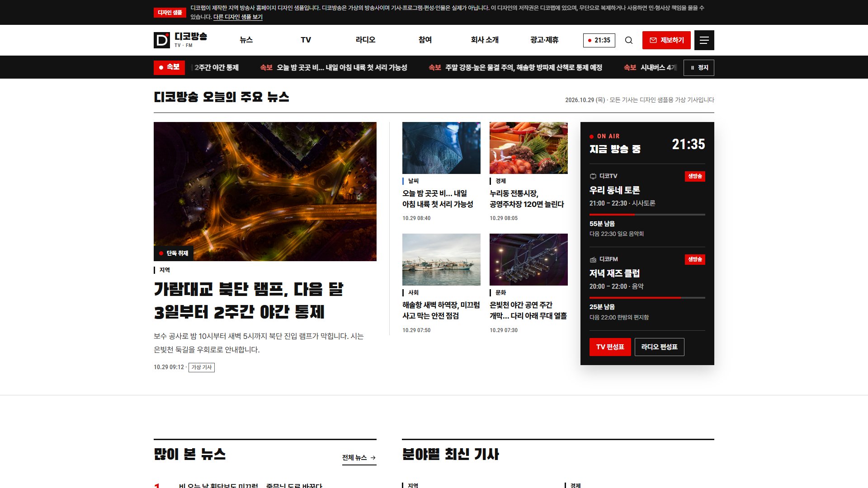The image size is (868, 488).
Task: Click 다음 22:30 일요 음악회 text
Action: click(617, 234)
